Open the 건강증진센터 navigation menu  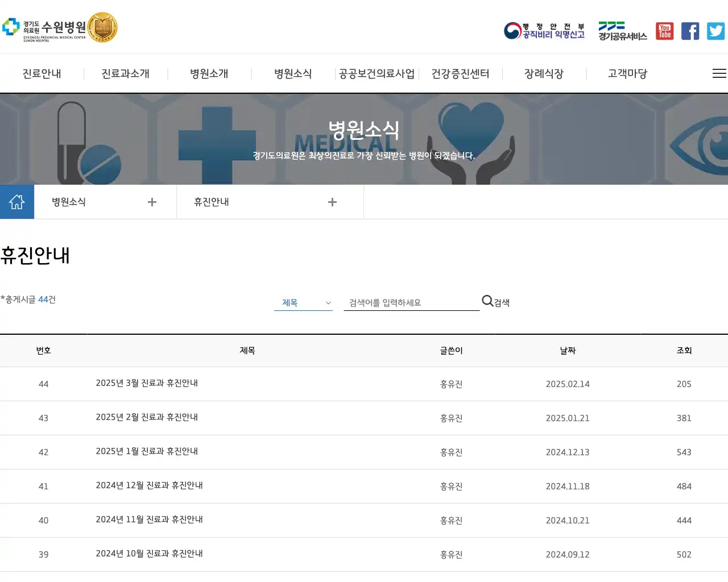point(460,73)
